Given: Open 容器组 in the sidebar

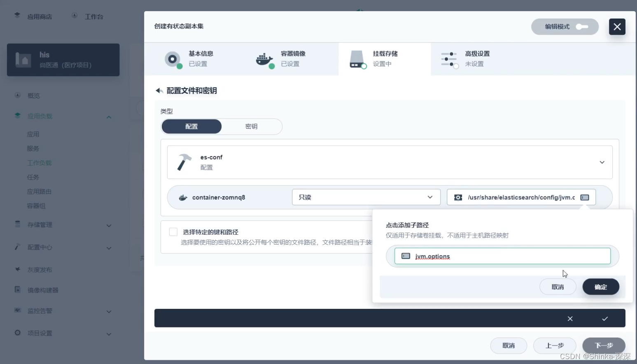Looking at the screenshot, I should click(x=36, y=206).
